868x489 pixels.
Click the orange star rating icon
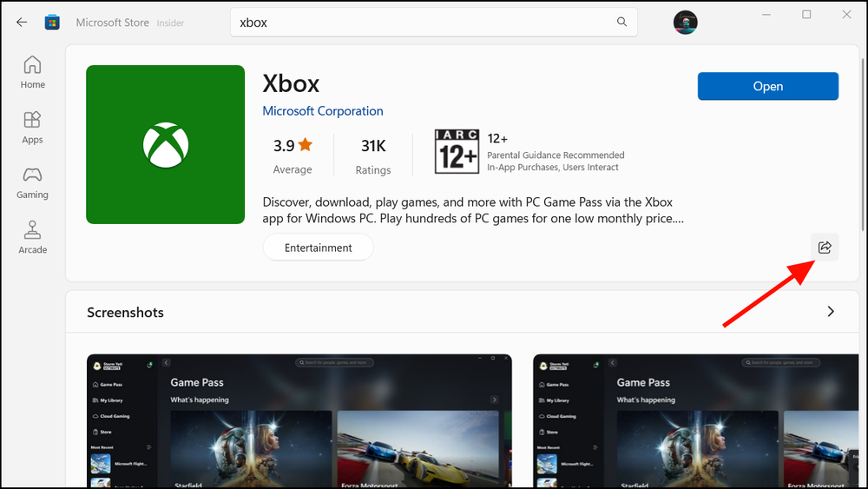(306, 144)
